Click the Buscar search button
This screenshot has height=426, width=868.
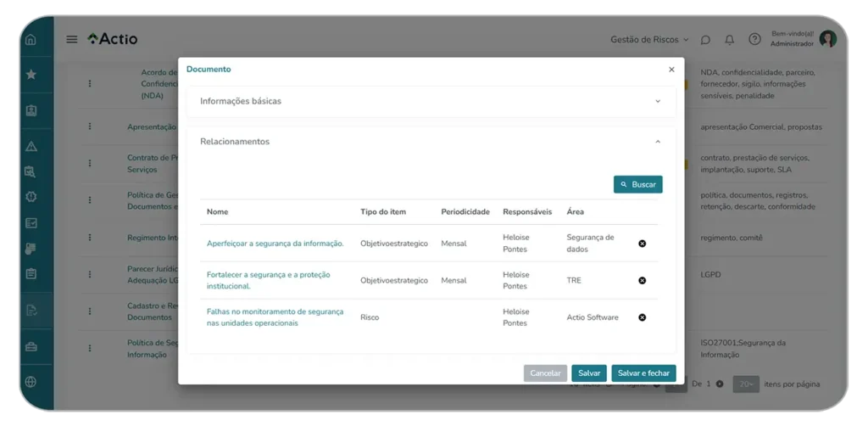[637, 184]
